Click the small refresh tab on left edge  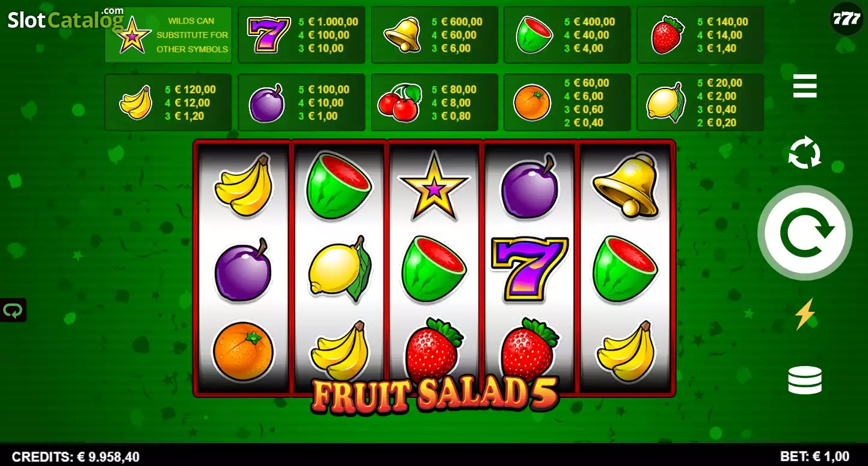pos(13,311)
